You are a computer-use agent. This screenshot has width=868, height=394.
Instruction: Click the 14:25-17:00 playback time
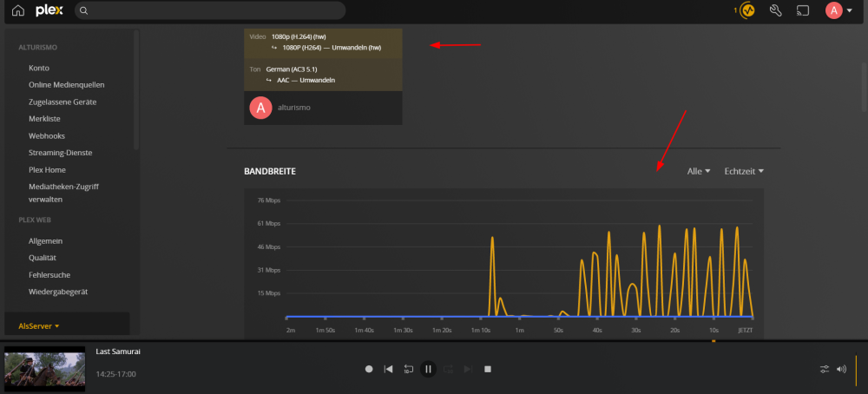(x=115, y=374)
